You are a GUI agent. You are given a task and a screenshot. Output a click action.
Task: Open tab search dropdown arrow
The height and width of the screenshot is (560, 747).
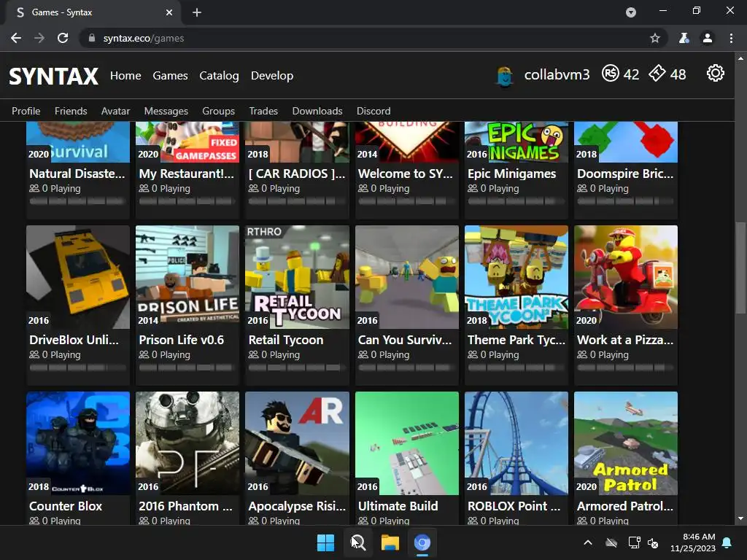[631, 12]
